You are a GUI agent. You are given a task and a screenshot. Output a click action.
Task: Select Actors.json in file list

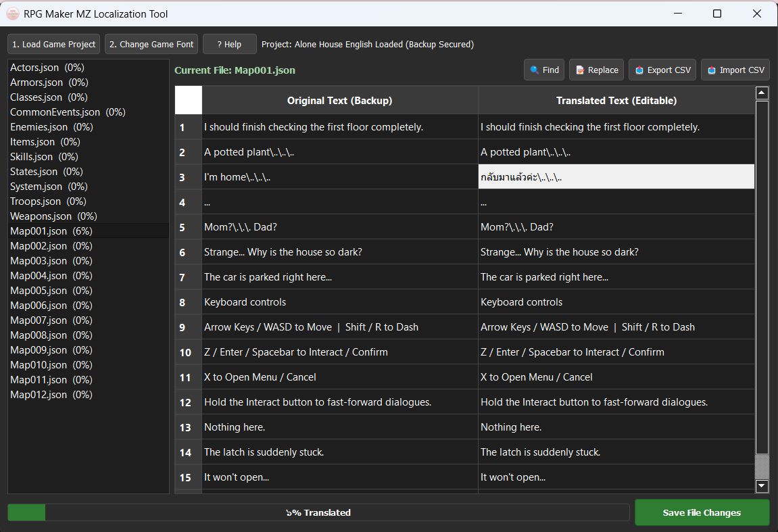[x=89, y=68]
